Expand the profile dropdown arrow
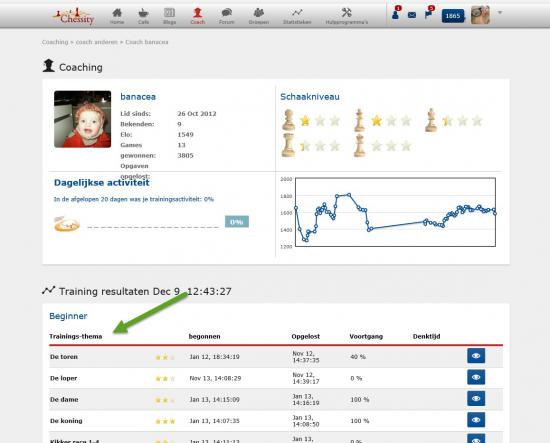The height and width of the screenshot is (443, 550). point(500,13)
